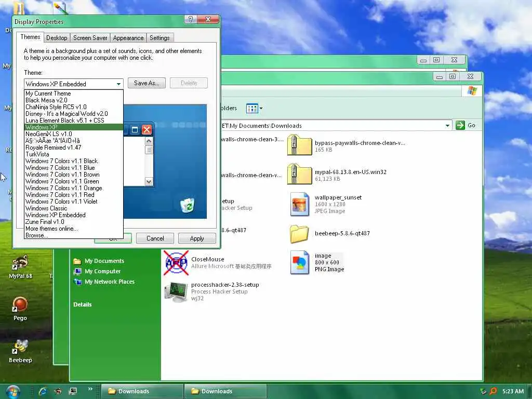The height and width of the screenshot is (399, 532).
Task: Select the Themes tab
Action: 30,37
